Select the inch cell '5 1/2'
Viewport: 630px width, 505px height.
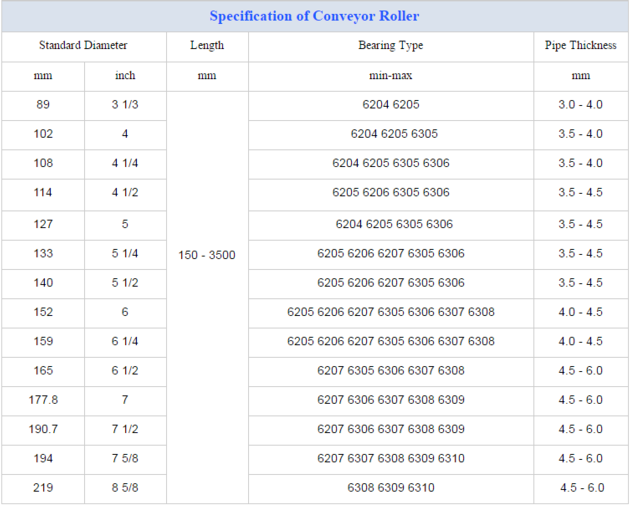125,283
